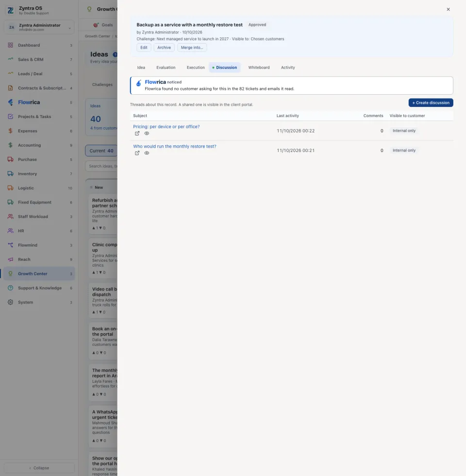Open the Goals tab in Growth Center
Viewport: 466px width, 476px height.
103,25
